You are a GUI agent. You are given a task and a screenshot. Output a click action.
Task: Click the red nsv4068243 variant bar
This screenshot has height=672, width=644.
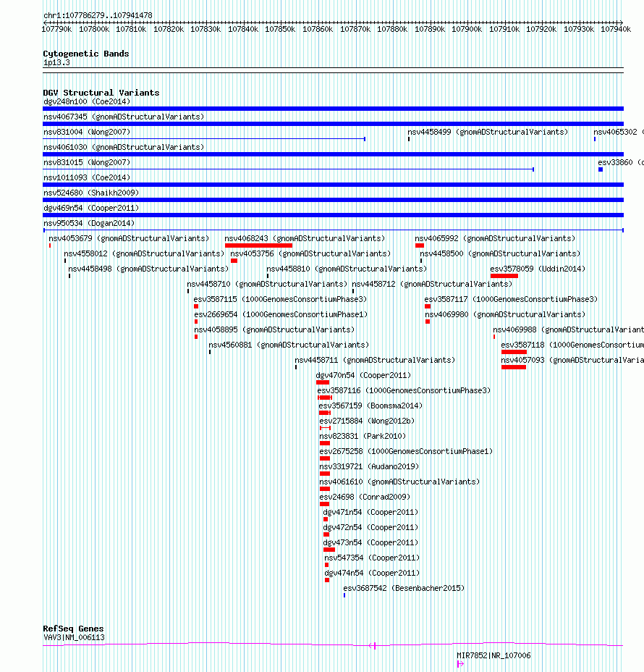(258, 245)
